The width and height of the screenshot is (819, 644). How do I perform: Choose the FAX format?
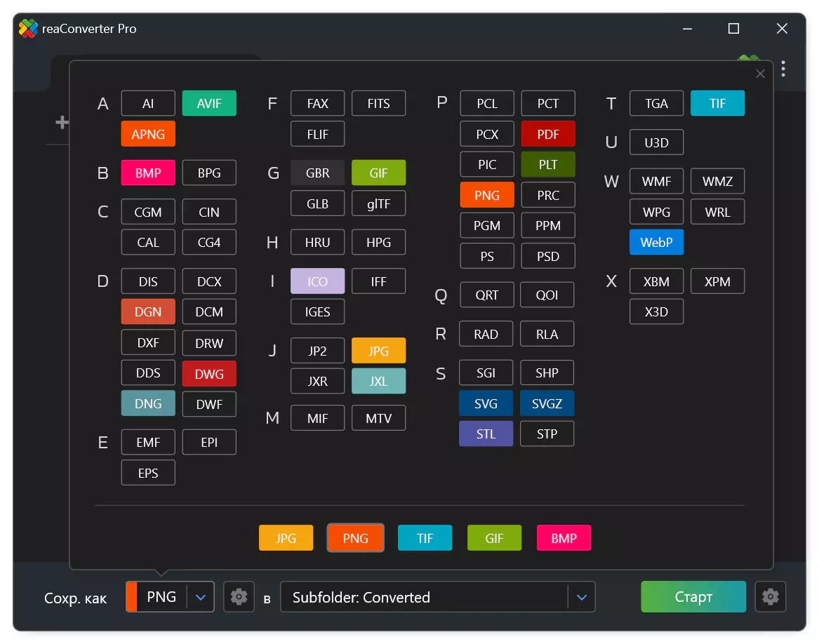318,103
